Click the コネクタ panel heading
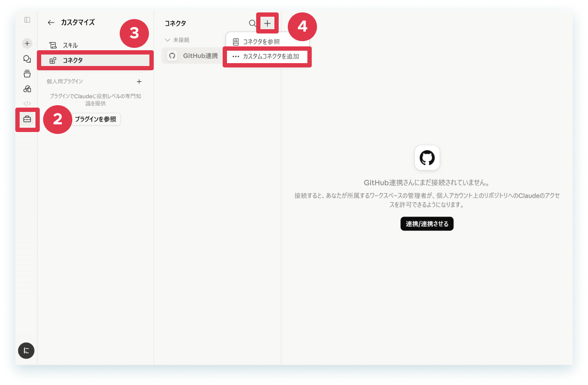The image size is (588, 385). pyautogui.click(x=175, y=23)
